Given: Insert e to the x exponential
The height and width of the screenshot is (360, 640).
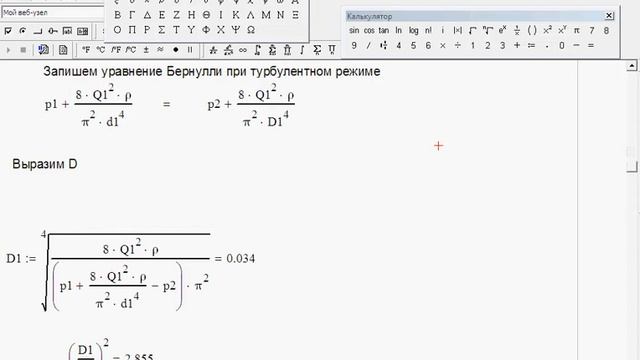Looking at the screenshot, I should 502,30.
